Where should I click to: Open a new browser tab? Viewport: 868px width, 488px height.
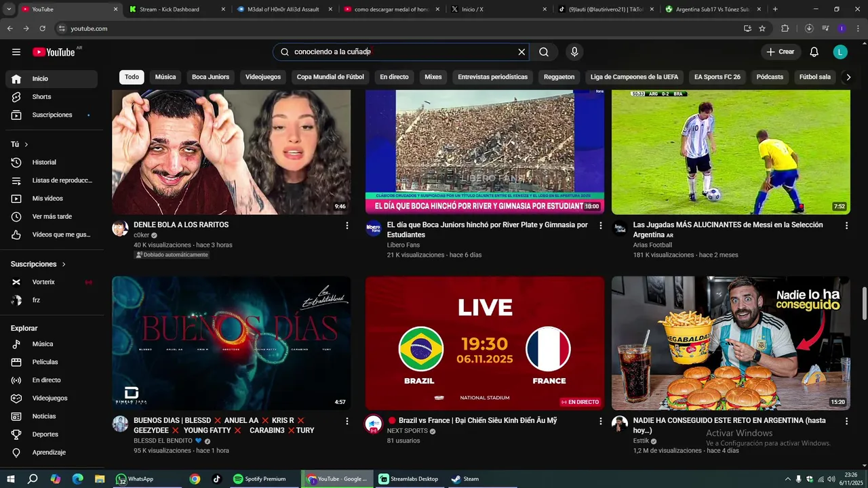pos(775,9)
